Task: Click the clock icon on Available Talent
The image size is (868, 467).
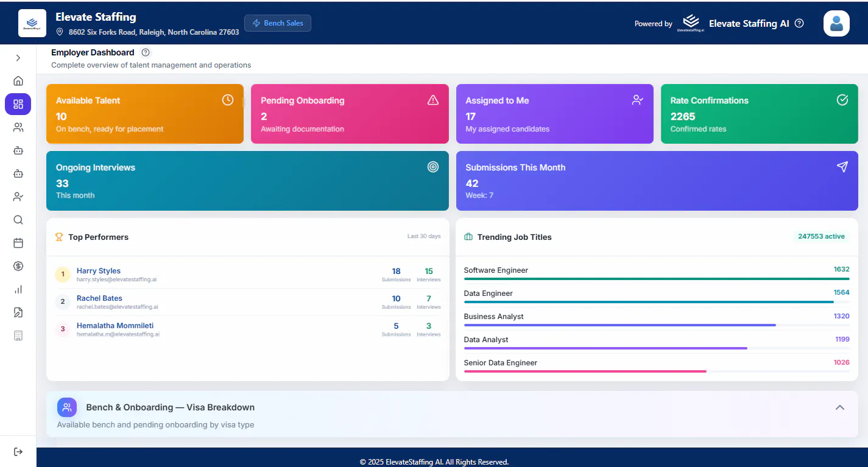Action: (228, 100)
